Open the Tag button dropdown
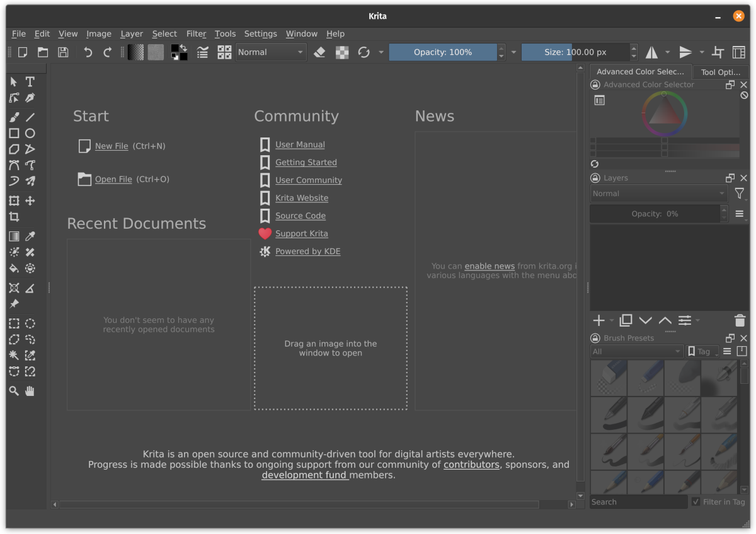This screenshot has width=756, height=534. [x=702, y=351]
